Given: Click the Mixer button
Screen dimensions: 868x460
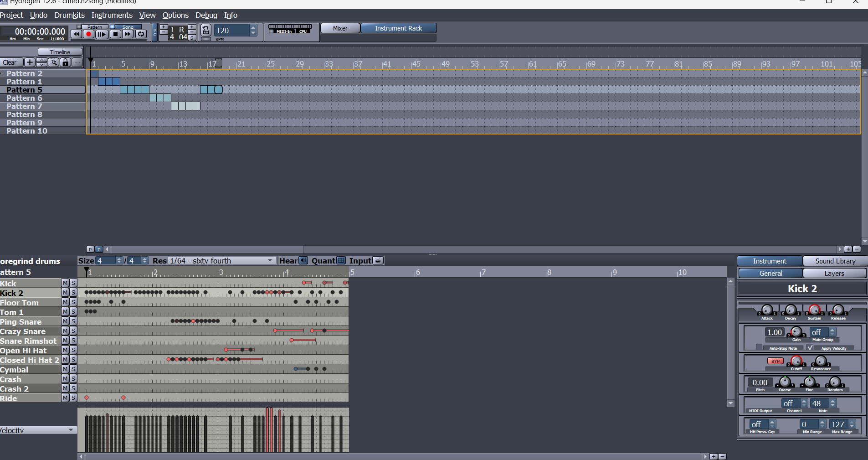Looking at the screenshot, I should tap(340, 28).
